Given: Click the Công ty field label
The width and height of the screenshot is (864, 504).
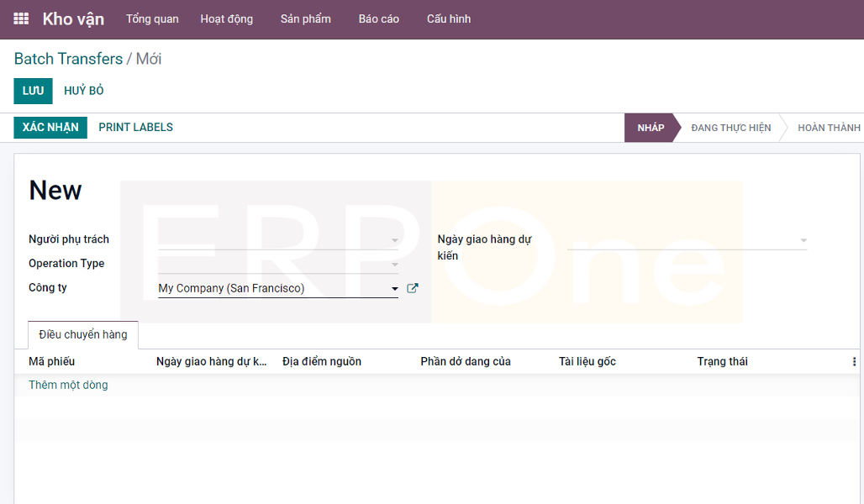Looking at the screenshot, I should pyautogui.click(x=48, y=287).
